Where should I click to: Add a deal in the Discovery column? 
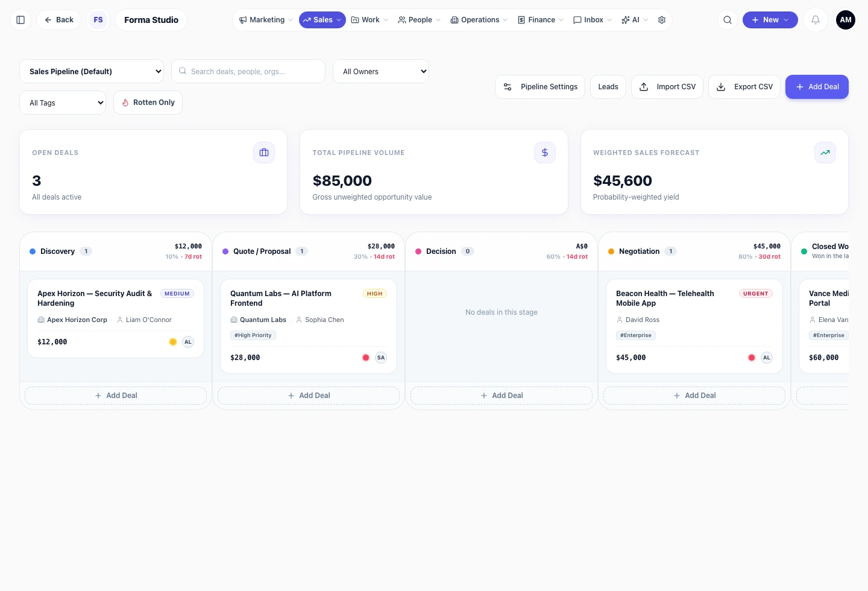click(116, 396)
